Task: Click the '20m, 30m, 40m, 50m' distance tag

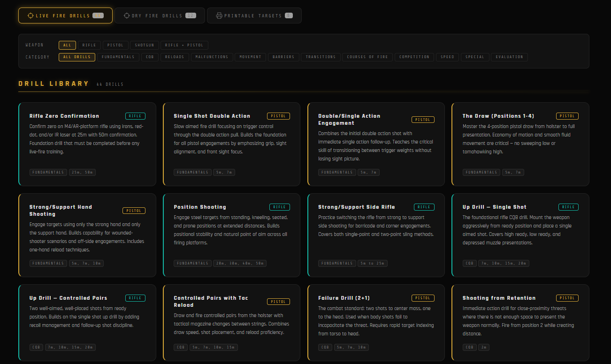Action: 240,263
